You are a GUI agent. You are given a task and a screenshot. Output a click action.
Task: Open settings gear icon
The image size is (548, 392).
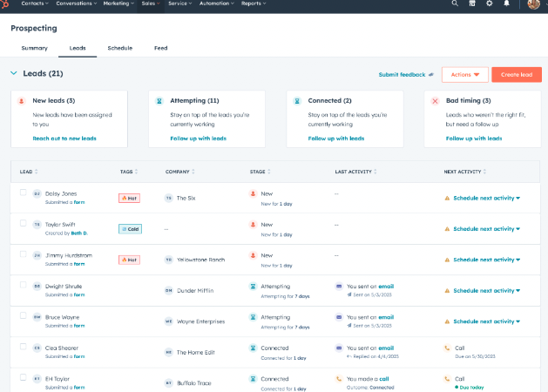490,3
